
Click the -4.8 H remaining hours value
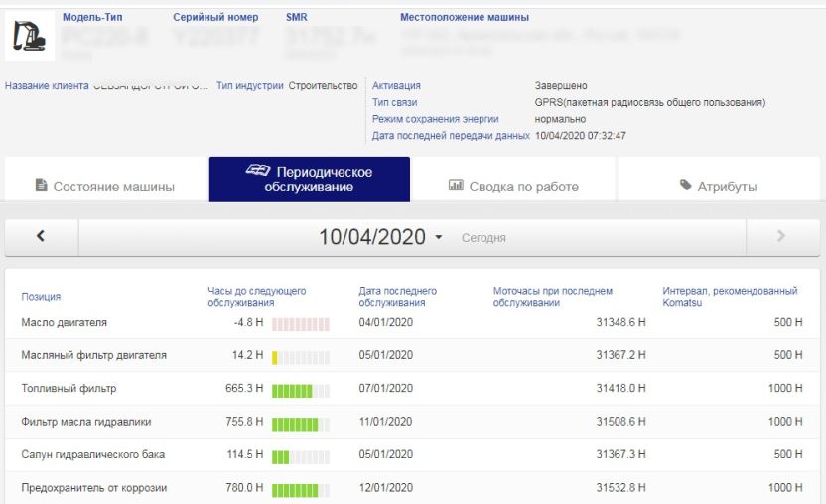(x=248, y=322)
